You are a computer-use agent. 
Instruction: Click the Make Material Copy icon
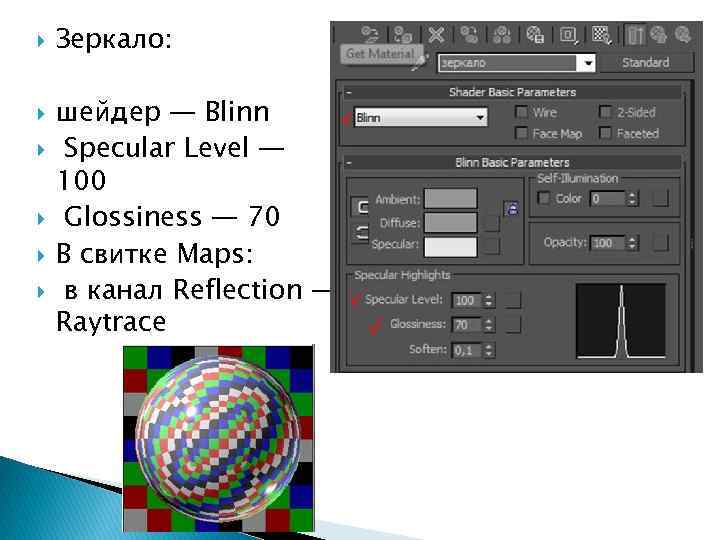[x=469, y=35]
